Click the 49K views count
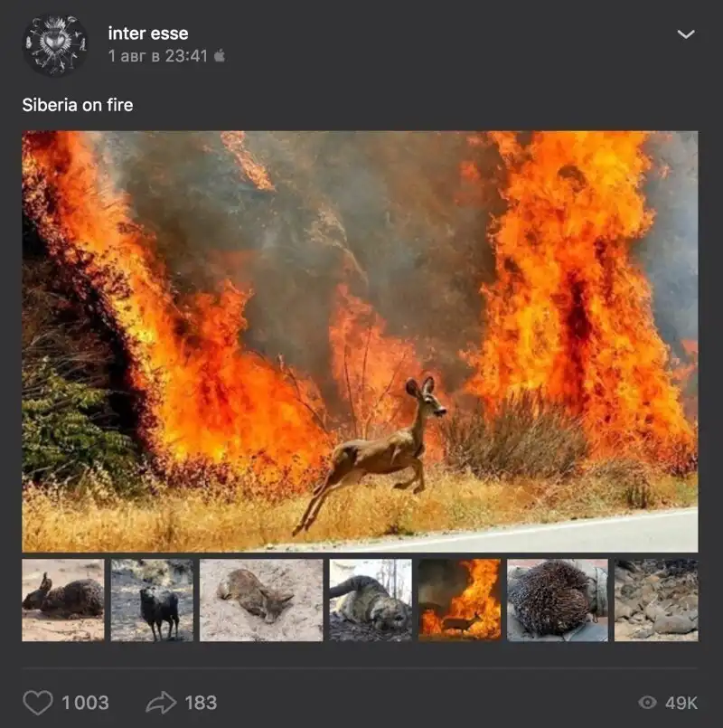723x728 pixels. pos(681,703)
